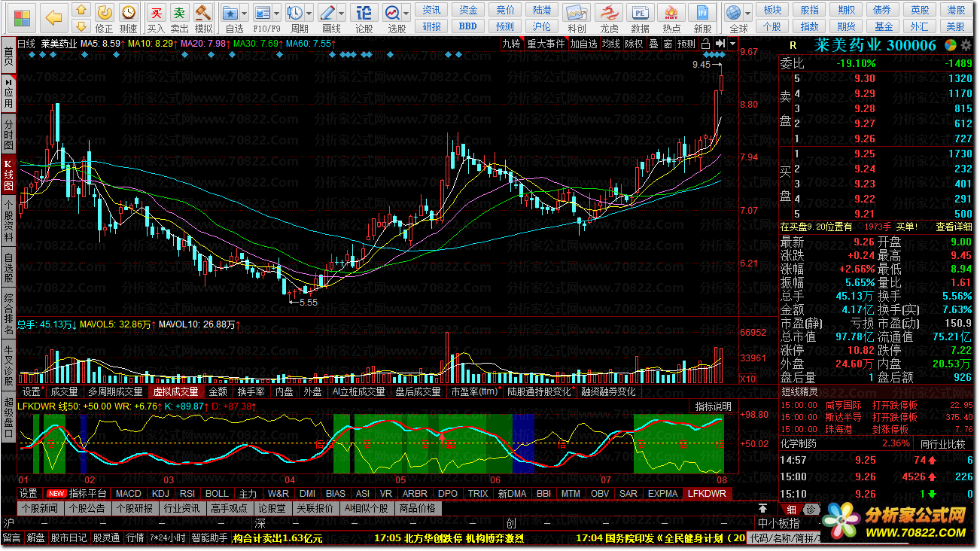Expand the 全球 globe dropdown arrow
The image size is (980, 551).
tap(747, 14)
